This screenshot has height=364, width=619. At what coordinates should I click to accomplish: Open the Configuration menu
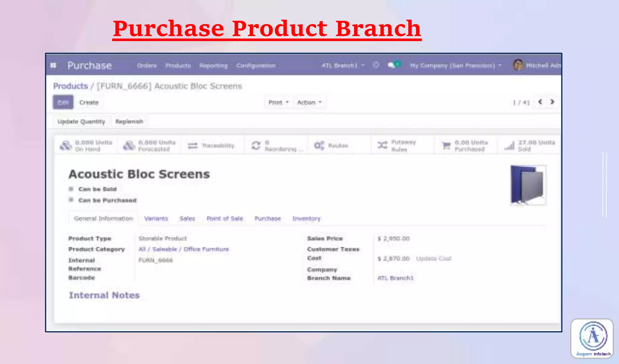[256, 66]
